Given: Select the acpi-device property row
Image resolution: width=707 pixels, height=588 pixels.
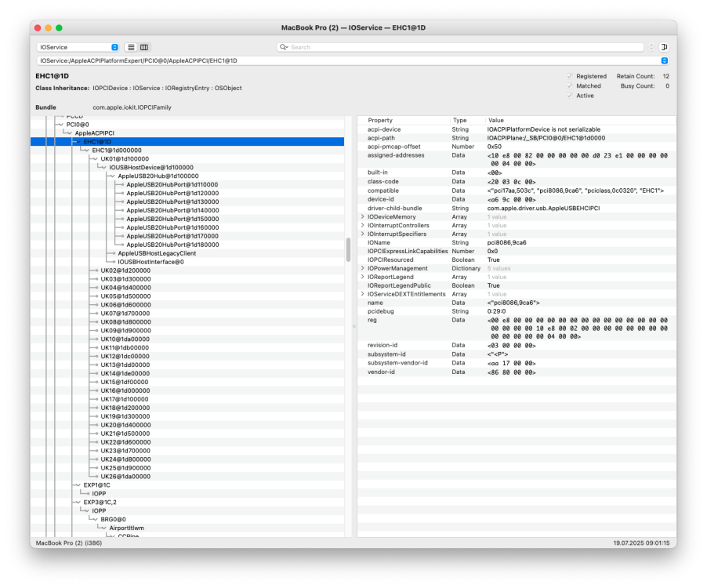Looking at the screenshot, I should coord(517,129).
